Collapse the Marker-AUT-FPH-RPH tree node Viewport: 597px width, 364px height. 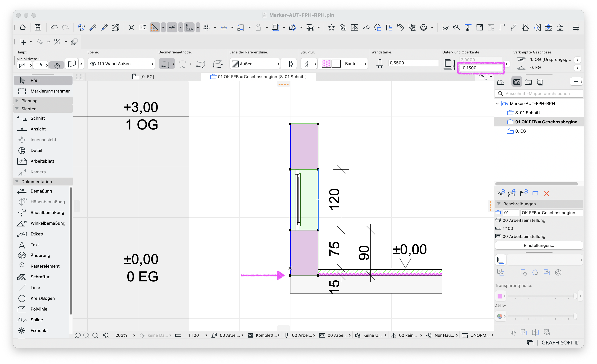pos(497,104)
